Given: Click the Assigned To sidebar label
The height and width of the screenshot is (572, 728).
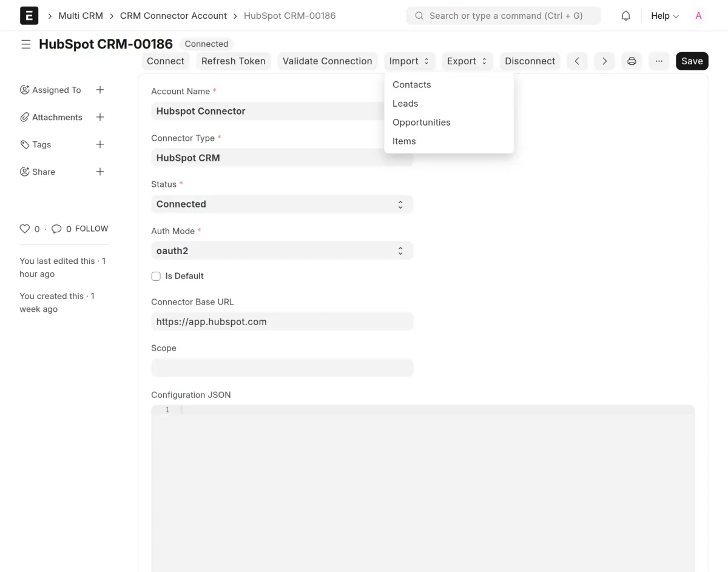Looking at the screenshot, I should click(x=56, y=90).
